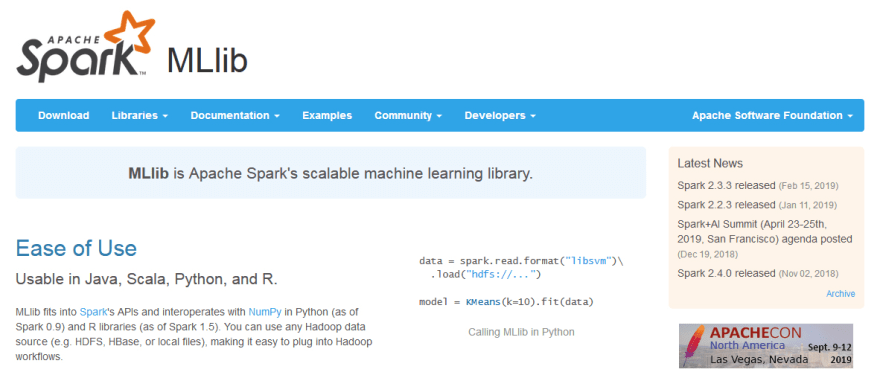Expand the Community dropdown menu
The height and width of the screenshot is (375, 880).
408,116
